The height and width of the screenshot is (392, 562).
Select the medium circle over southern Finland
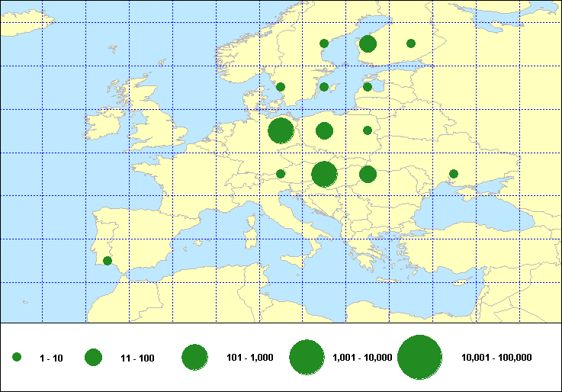coord(368,43)
